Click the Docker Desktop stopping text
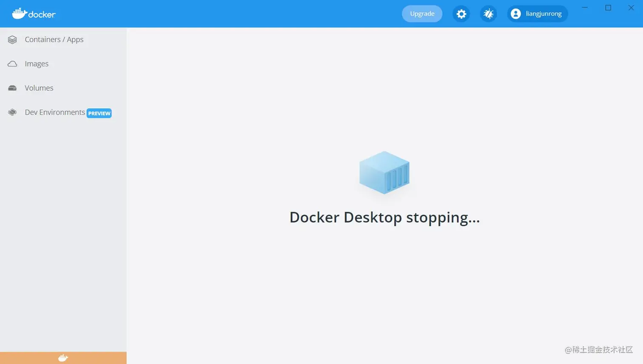Viewport: 643px width, 364px height. (x=384, y=217)
